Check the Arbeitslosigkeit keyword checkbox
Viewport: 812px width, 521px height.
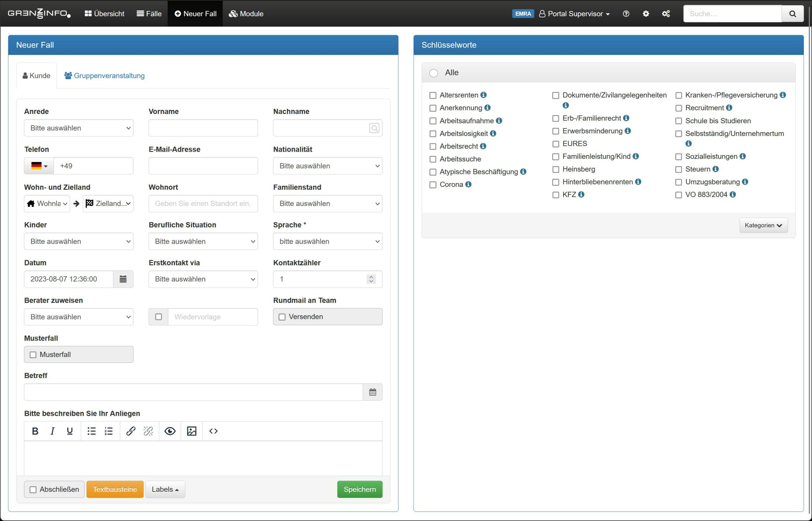(x=433, y=134)
